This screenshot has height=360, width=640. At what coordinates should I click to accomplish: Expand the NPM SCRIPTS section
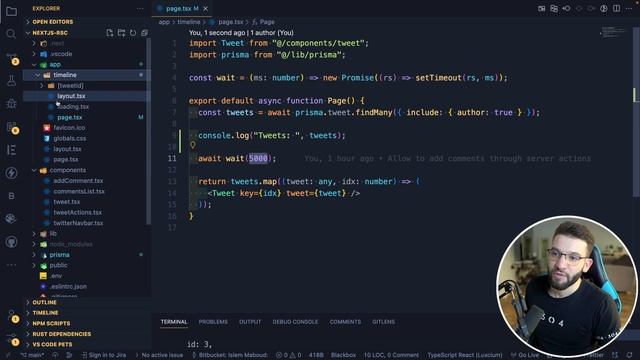51,324
